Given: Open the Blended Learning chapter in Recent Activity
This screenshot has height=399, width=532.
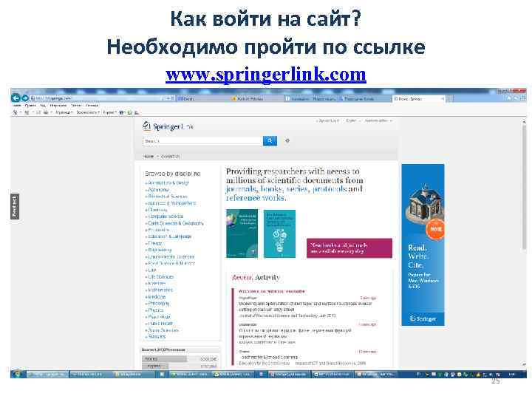Looking at the screenshot, I should (x=270, y=358).
